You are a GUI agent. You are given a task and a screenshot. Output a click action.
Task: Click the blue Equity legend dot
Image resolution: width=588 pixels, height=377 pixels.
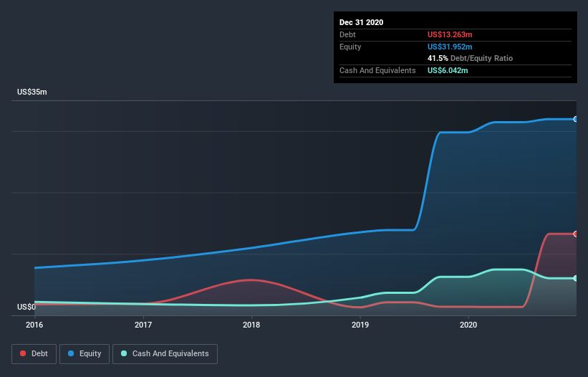pos(71,353)
